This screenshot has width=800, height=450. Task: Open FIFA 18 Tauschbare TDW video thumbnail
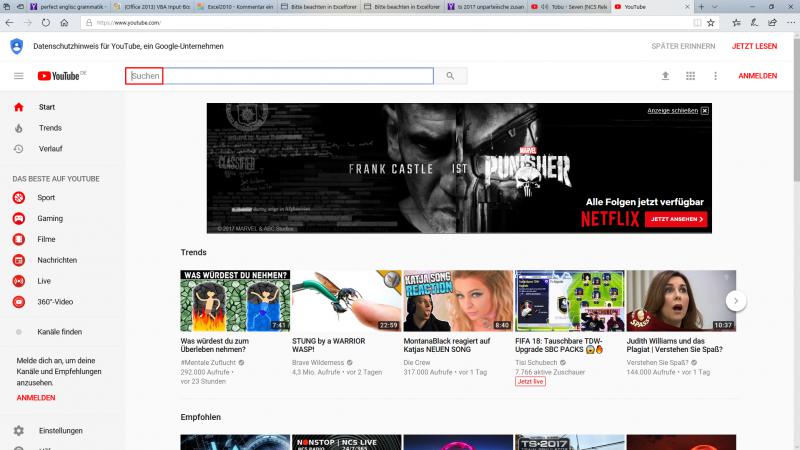tap(569, 301)
